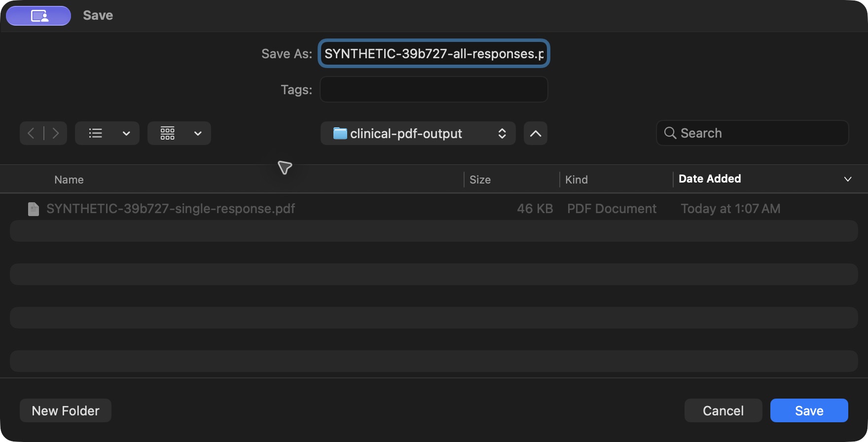Edit the Save As filename field

[434, 53]
